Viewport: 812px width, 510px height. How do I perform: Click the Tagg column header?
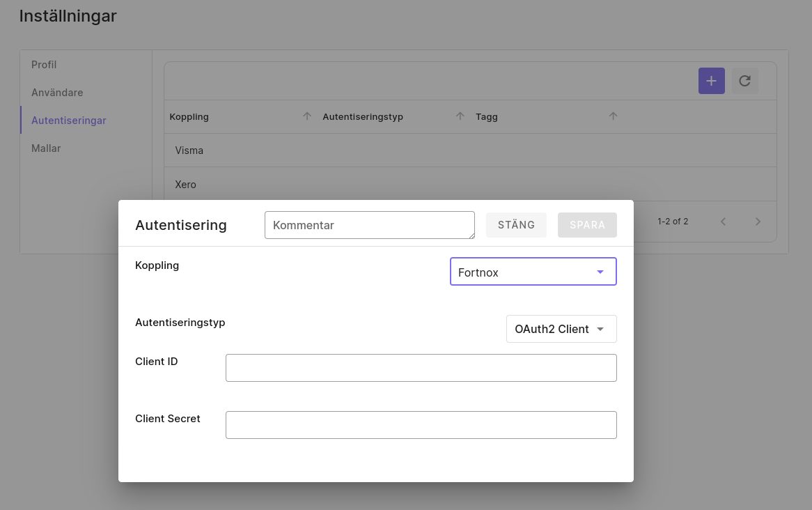coord(487,116)
